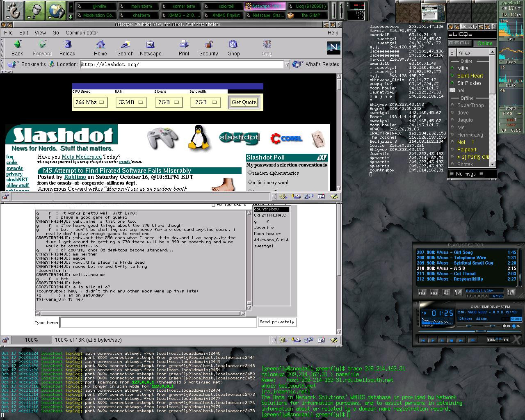Screen dimensions: 525x420
Task: Click the Stop loading icon
Action: point(267,48)
